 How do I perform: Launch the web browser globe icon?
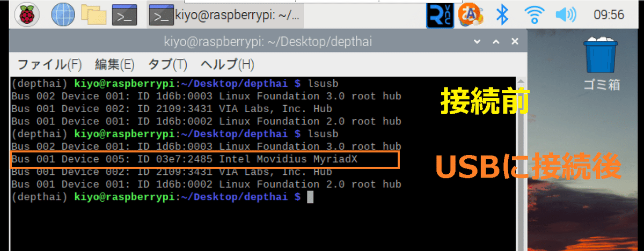(x=63, y=15)
